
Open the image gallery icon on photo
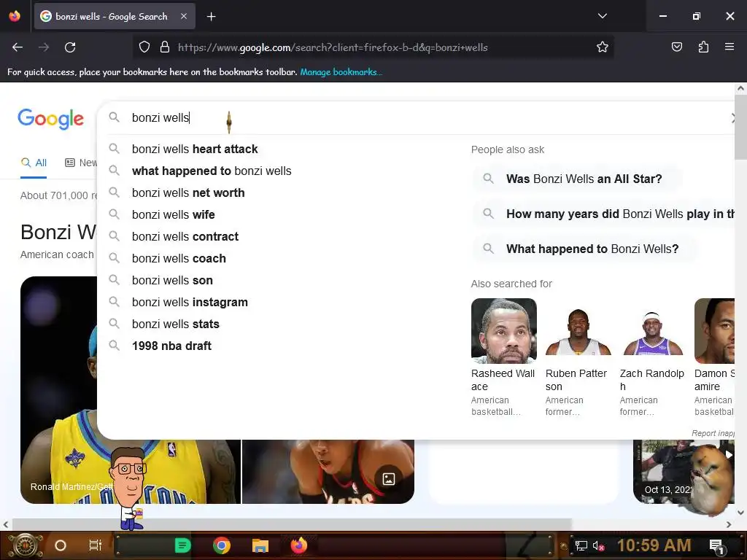(x=389, y=478)
